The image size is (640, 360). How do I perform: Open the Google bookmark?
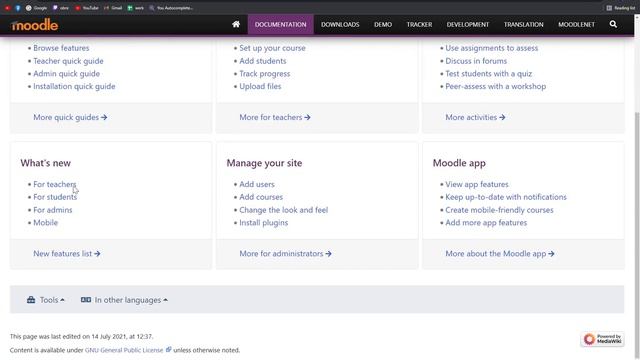click(36, 8)
